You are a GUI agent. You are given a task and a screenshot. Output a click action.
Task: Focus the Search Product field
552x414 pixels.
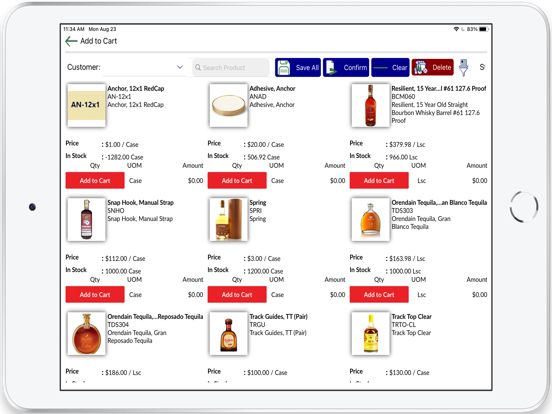click(x=231, y=67)
